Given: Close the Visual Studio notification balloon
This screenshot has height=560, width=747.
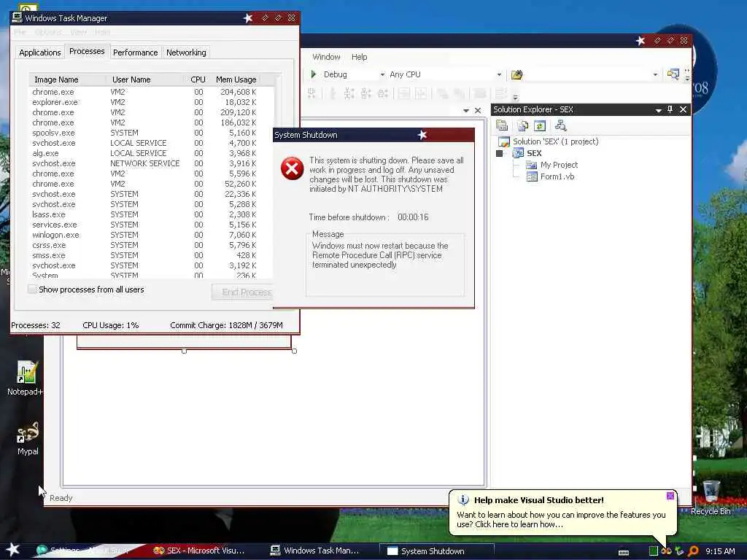Looking at the screenshot, I should [670, 496].
